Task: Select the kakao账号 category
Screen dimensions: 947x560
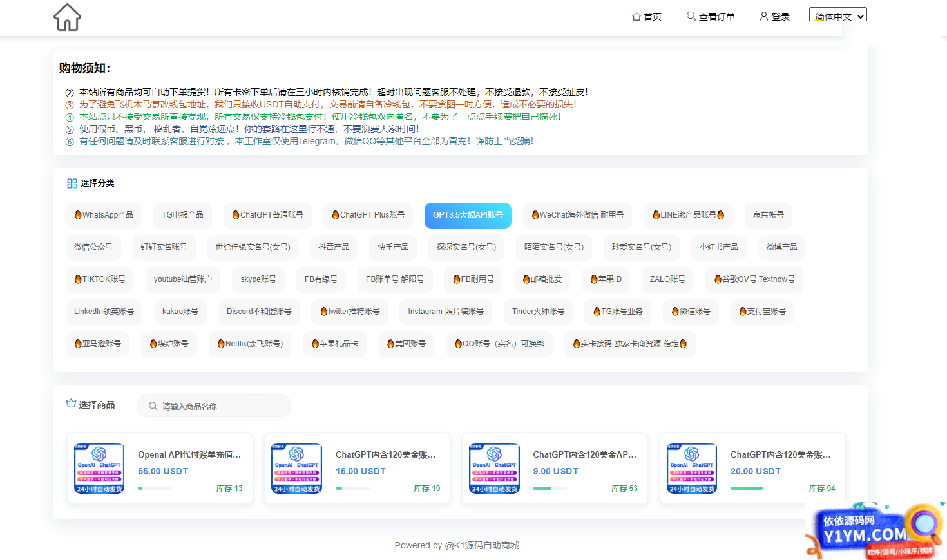Action: [180, 312]
